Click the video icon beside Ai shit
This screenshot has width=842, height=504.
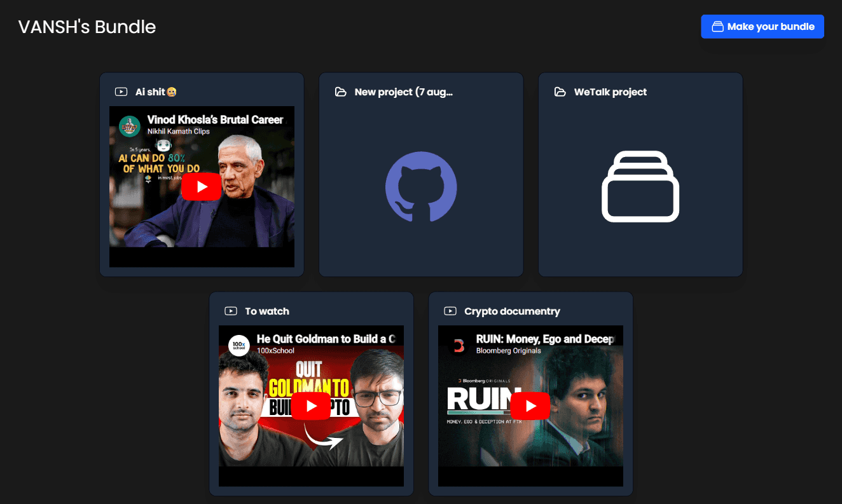[121, 92]
